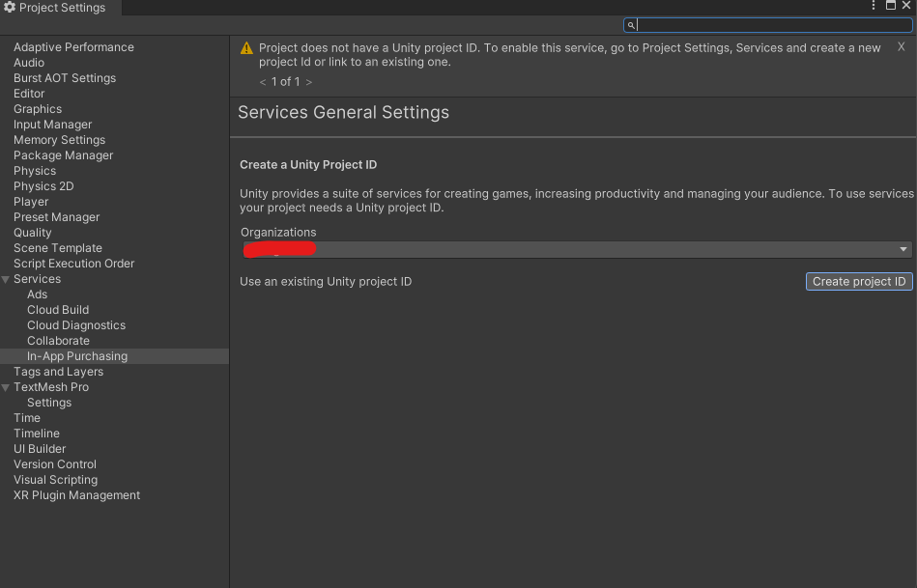Collapse the TextMesh Pro tree section
The height and width of the screenshot is (588, 917).
click(x=6, y=387)
